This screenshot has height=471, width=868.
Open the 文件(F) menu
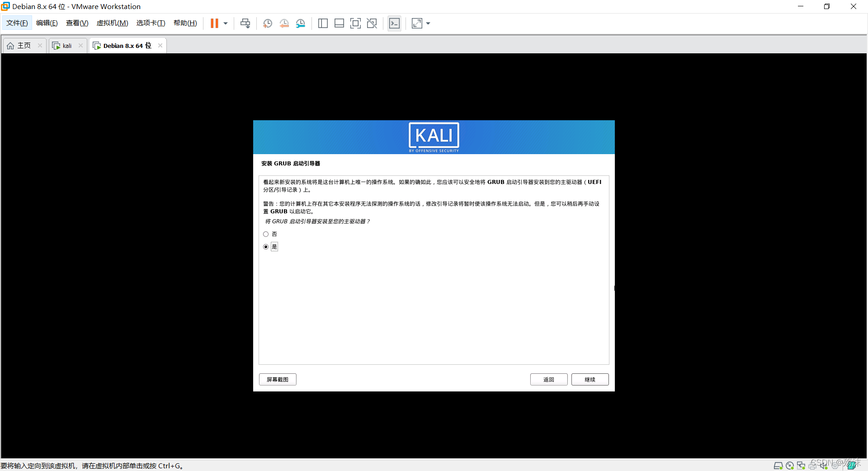17,23
